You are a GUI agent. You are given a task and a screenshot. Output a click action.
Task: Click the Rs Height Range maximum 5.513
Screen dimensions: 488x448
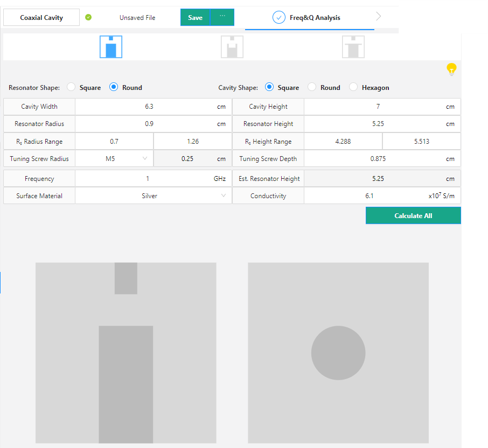click(x=421, y=141)
